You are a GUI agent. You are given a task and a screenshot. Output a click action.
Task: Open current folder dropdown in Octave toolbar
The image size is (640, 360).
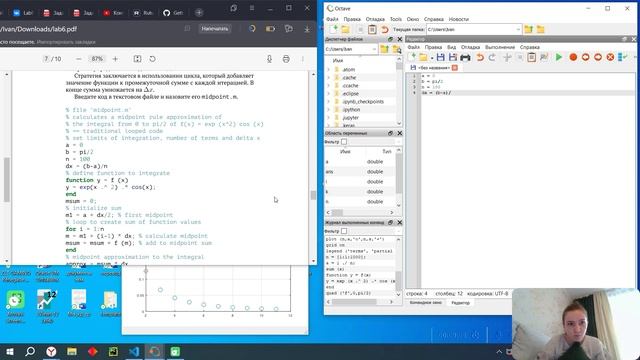pos(518,29)
